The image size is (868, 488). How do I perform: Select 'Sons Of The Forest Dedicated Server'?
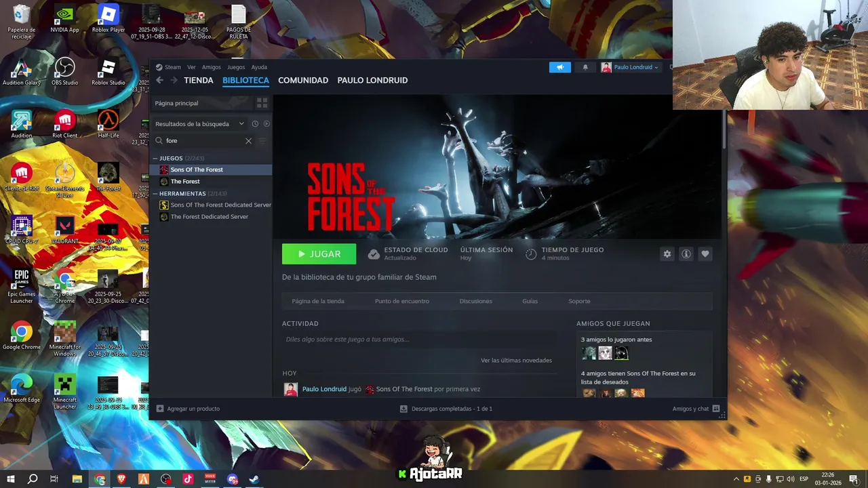coord(220,205)
